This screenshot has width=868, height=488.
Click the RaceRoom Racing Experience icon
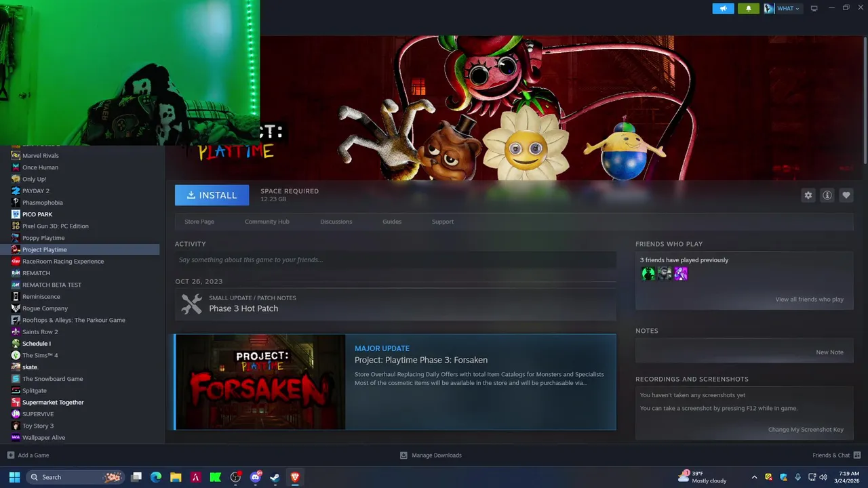click(x=16, y=262)
